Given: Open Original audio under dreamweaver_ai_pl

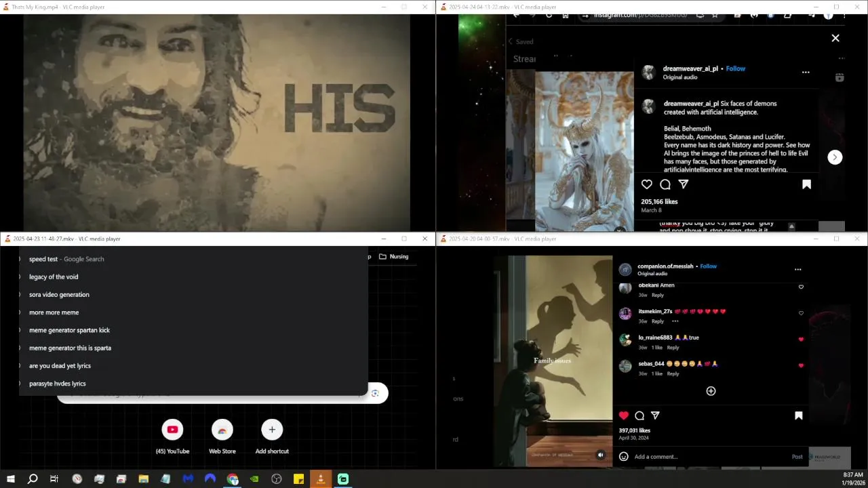Looking at the screenshot, I should [680, 77].
